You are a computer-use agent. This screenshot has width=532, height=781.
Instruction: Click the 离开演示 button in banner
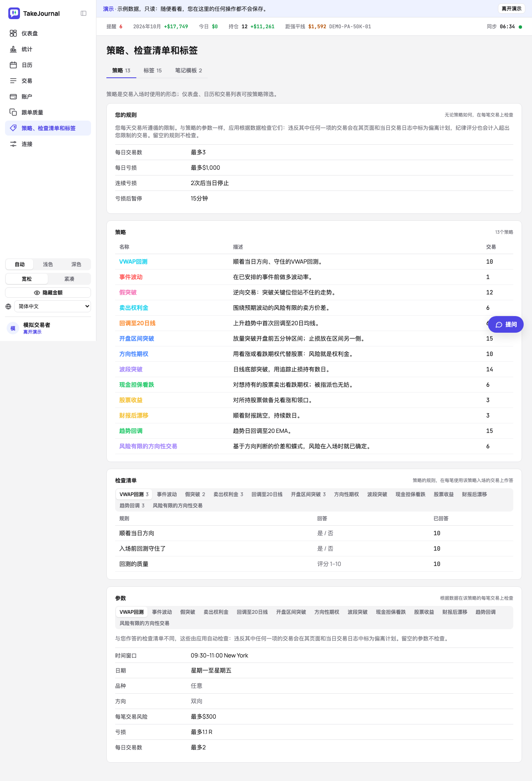[x=511, y=9]
